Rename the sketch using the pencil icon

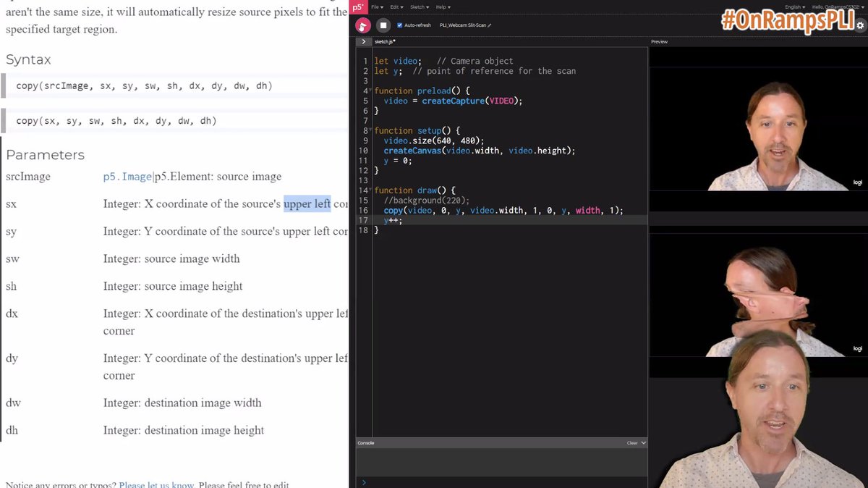[489, 24]
